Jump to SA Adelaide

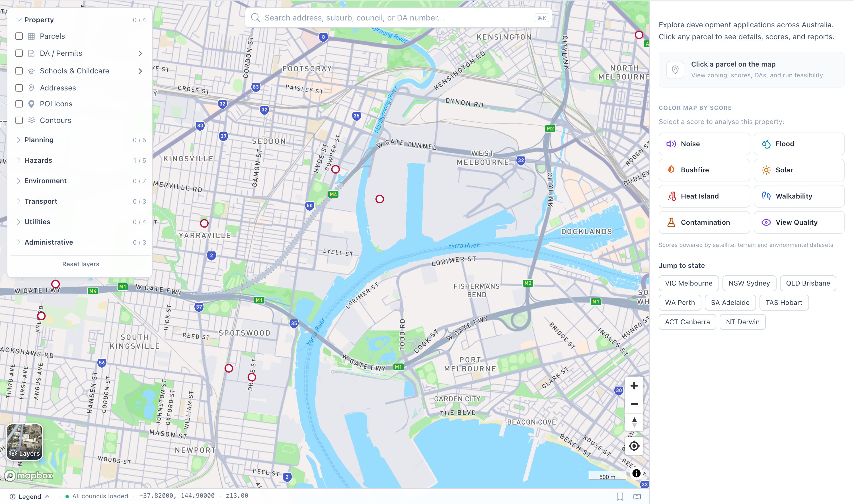(x=730, y=303)
